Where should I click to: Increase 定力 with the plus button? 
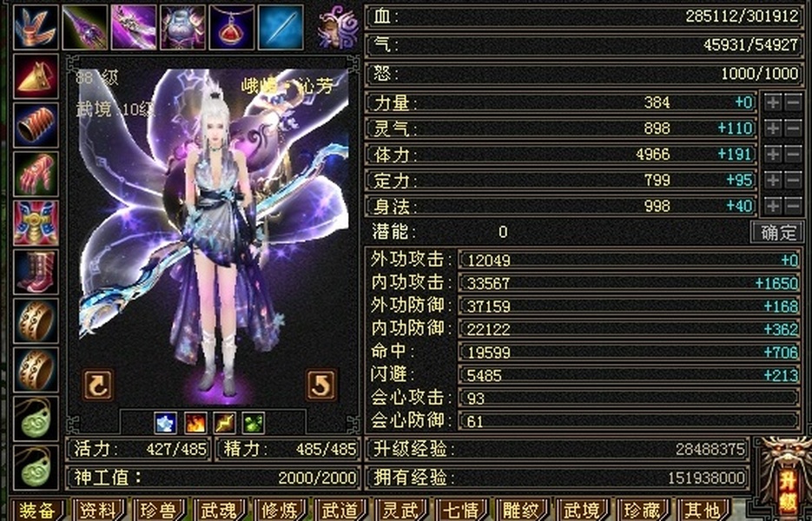click(773, 181)
